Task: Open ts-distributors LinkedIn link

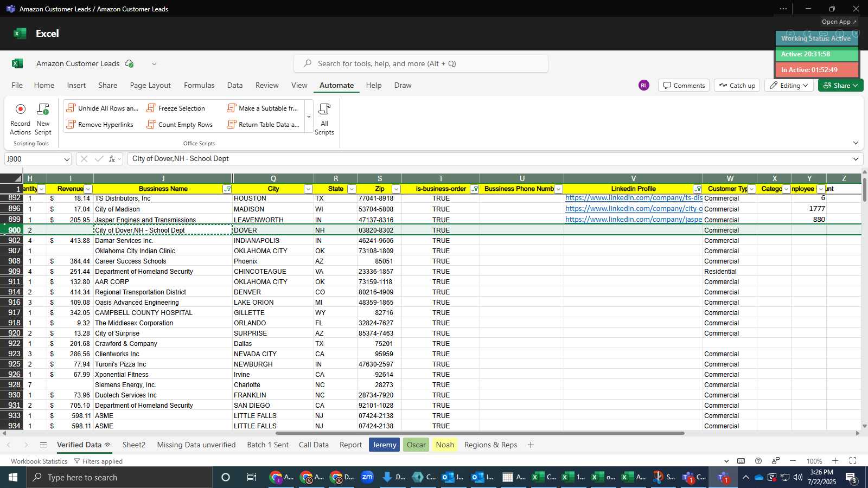Action: (634, 198)
